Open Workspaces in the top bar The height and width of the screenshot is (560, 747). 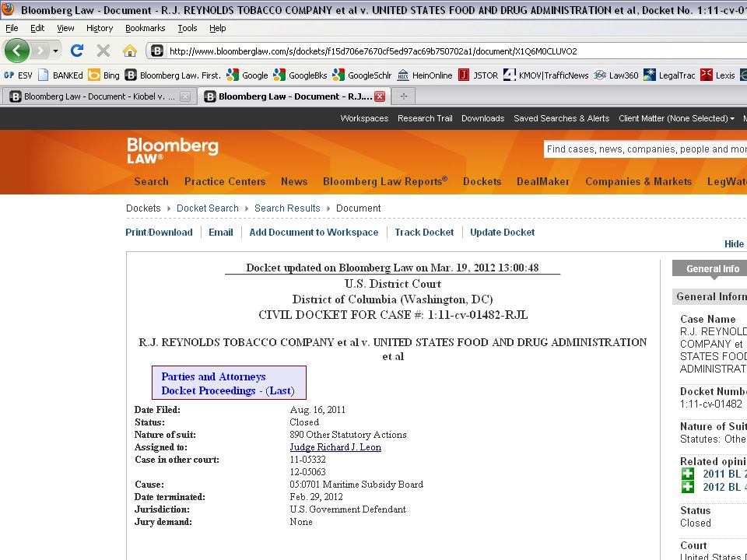364,118
